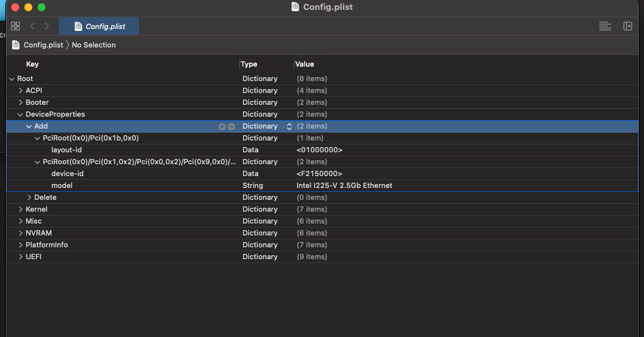The height and width of the screenshot is (337, 644).
Task: Click the Key column header
Action: (x=32, y=64)
